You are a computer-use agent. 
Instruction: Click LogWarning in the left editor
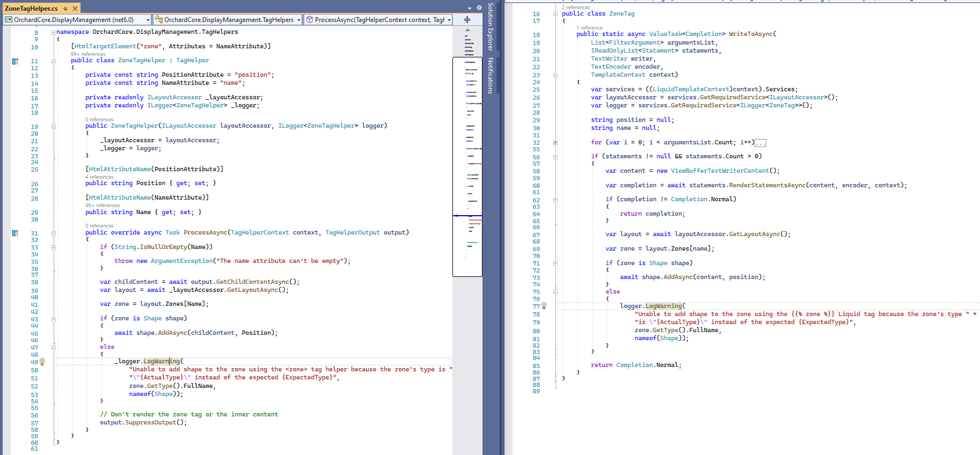click(x=162, y=362)
